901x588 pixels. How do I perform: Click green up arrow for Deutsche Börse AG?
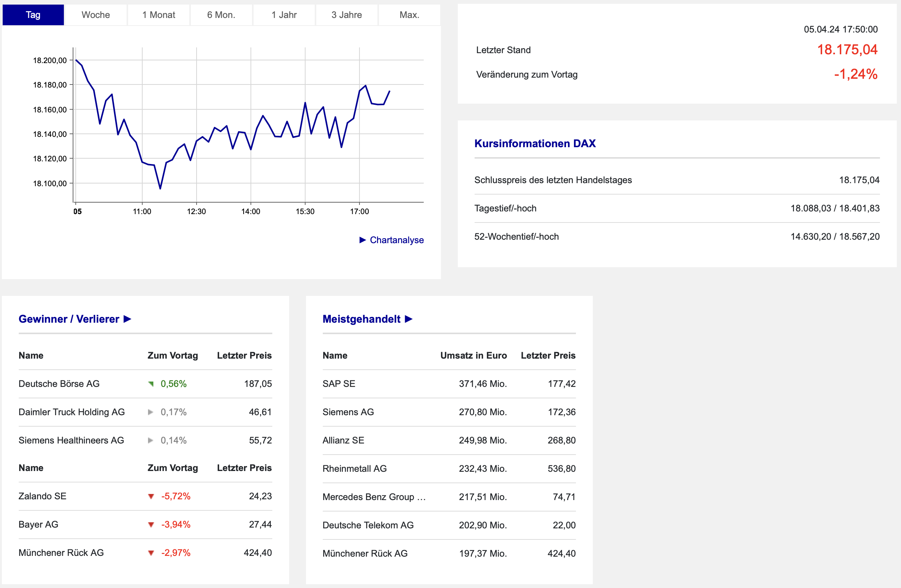pos(151,384)
